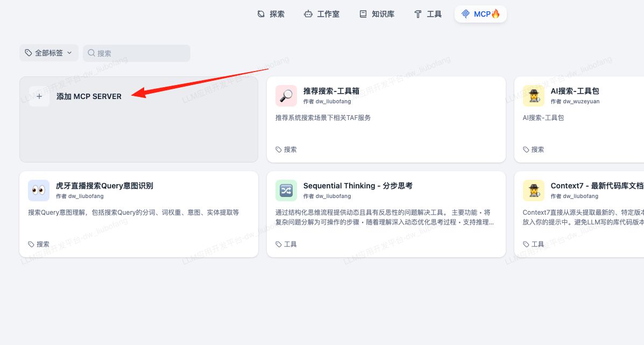Click the eyes icon of 虎牙直播搜索Query意图识别
Viewport: 644px width, 345px height.
click(x=39, y=191)
